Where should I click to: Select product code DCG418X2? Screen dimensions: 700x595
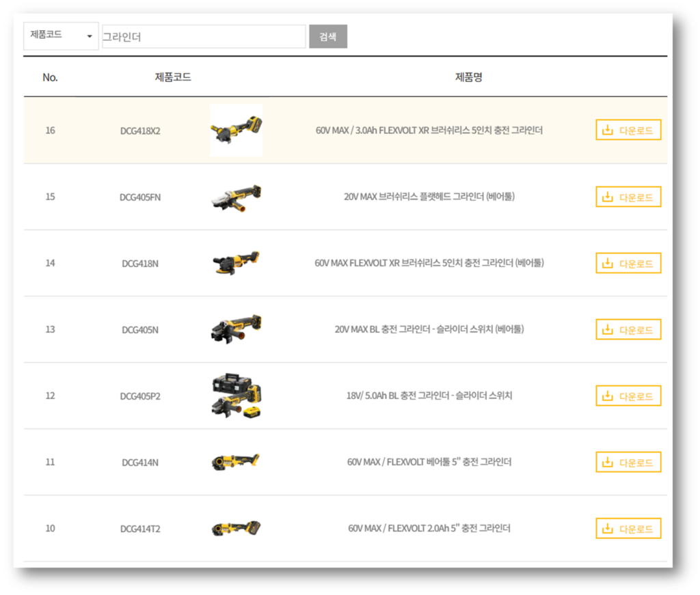click(140, 130)
